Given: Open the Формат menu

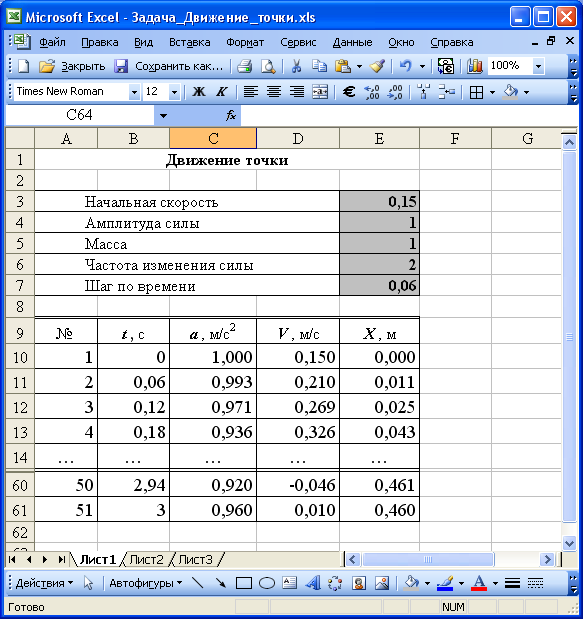Looking at the screenshot, I should click(245, 42).
